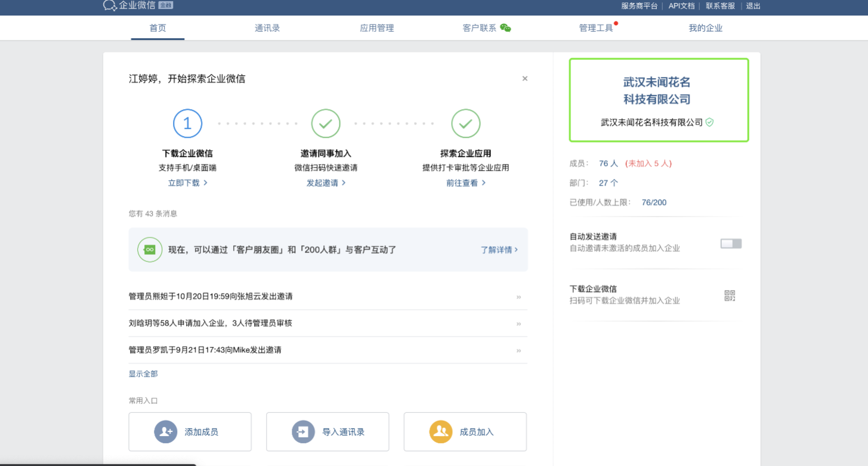
Task: Click the arrow next to 前往查看
Action: pyautogui.click(x=483, y=183)
